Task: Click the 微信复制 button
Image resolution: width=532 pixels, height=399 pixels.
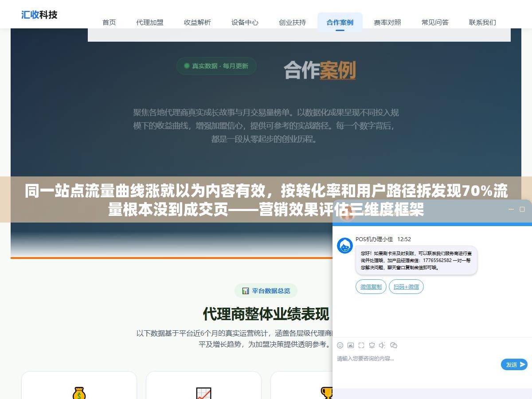Action: (x=371, y=287)
